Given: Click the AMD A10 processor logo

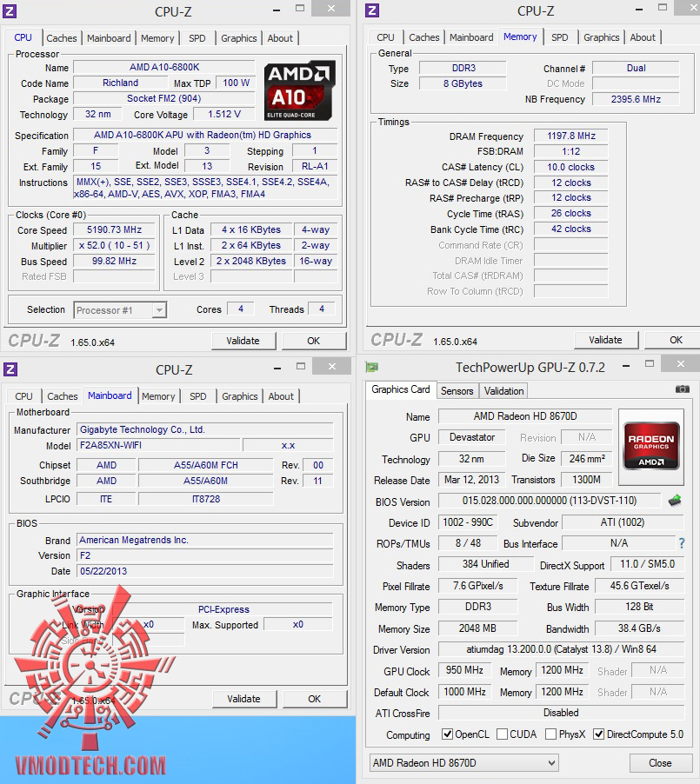Looking at the screenshot, I should 299,90.
